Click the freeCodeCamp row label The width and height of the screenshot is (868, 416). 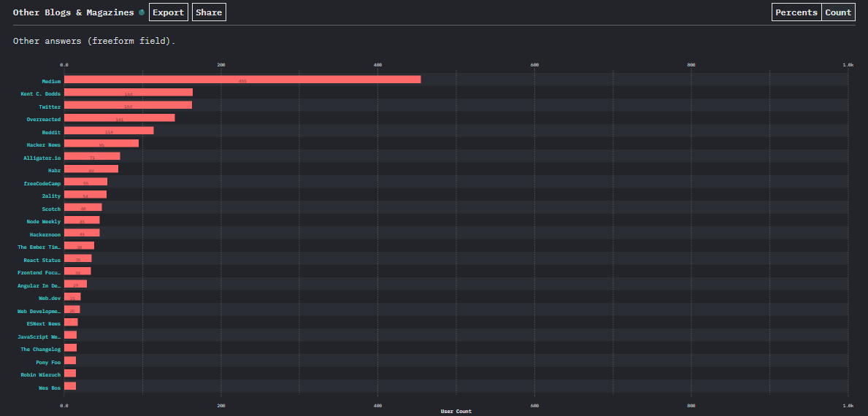(42, 184)
